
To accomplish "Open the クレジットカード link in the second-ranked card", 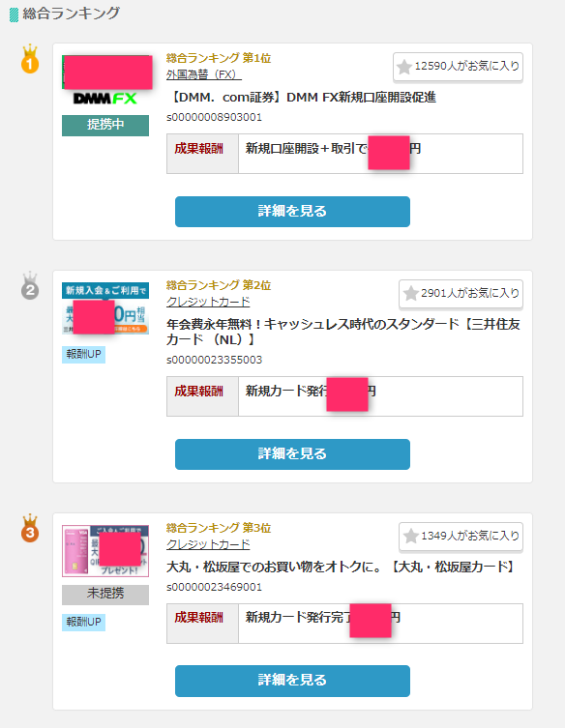I will (208, 302).
